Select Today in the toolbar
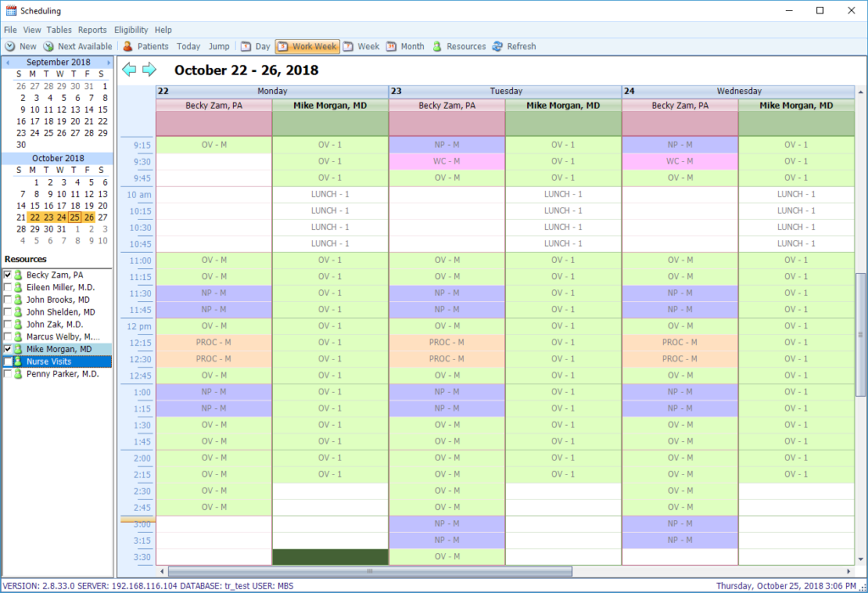 (x=188, y=47)
